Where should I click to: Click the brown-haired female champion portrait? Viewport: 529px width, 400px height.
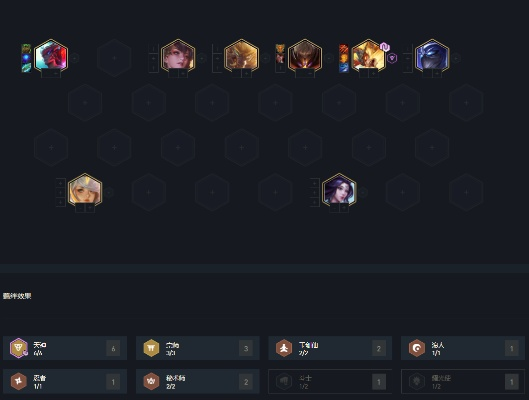click(x=178, y=56)
